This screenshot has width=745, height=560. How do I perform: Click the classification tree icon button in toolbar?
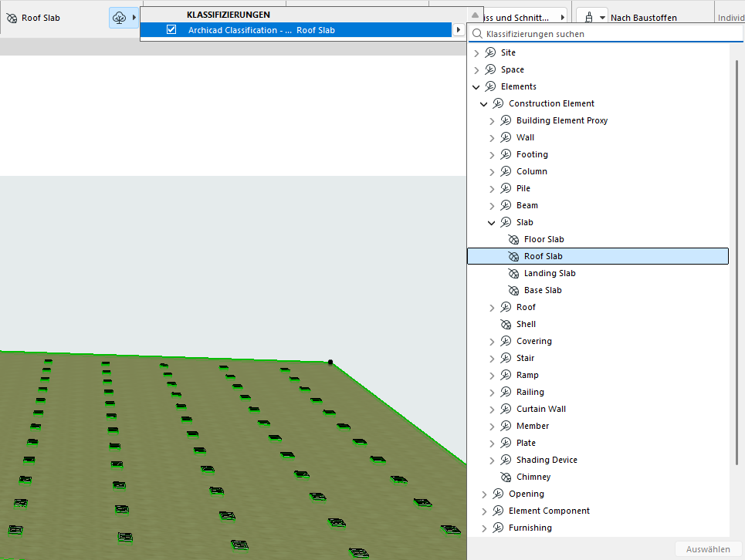coord(118,18)
